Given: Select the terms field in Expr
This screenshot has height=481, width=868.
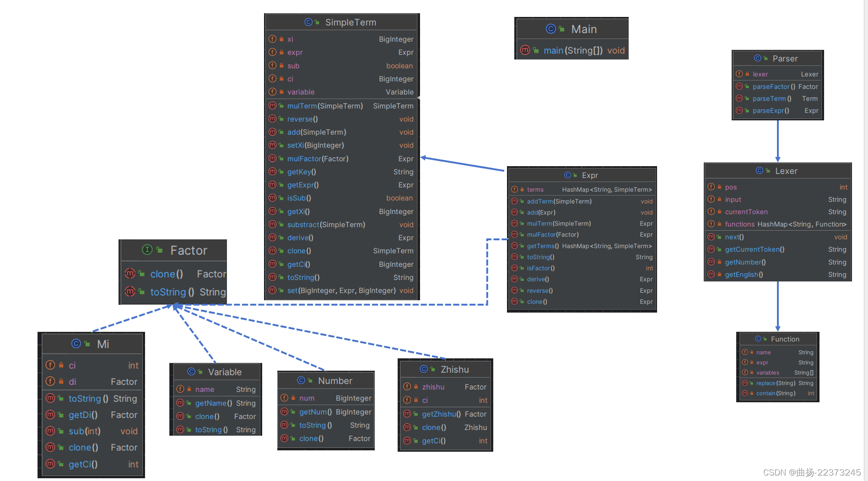Looking at the screenshot, I should coord(582,189).
